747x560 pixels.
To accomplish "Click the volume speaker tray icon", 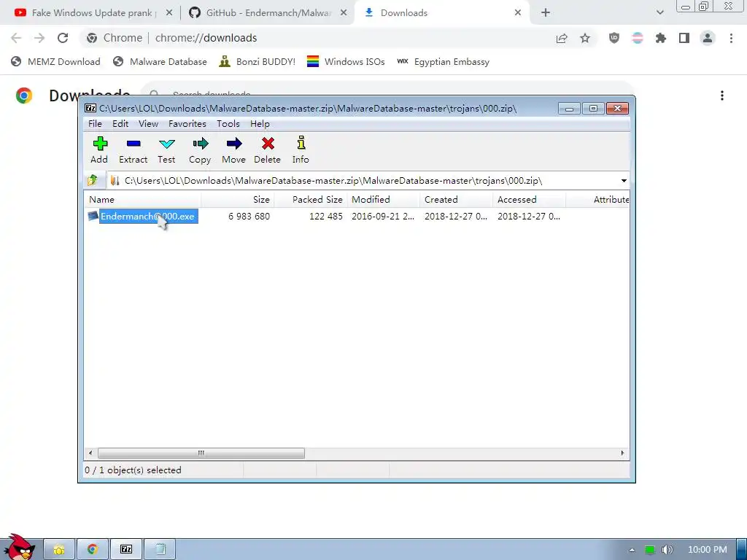I will click(x=667, y=550).
